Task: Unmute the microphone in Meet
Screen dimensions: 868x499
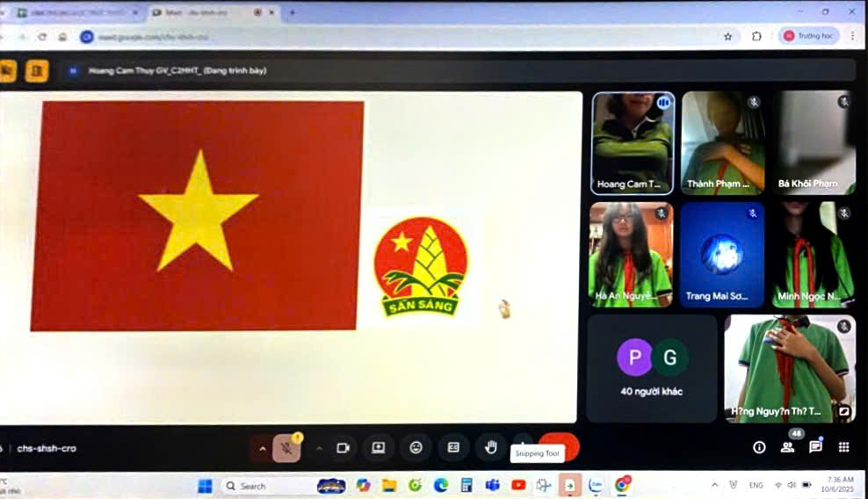Action: coord(286,448)
